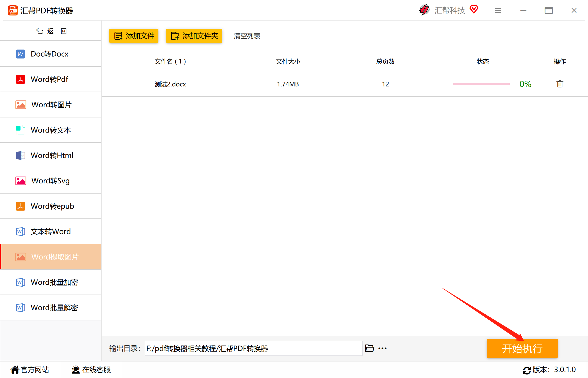Screen dimensions: 588x378
Task: Open the 官方网站 link
Action: coord(35,370)
